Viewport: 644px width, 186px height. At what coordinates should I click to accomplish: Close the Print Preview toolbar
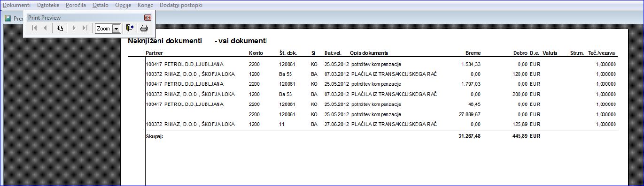click(x=147, y=17)
